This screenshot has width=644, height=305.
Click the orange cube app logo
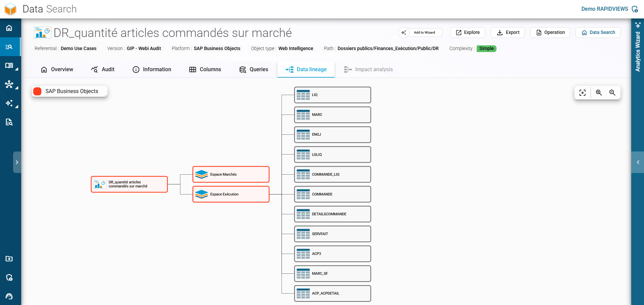[10, 9]
